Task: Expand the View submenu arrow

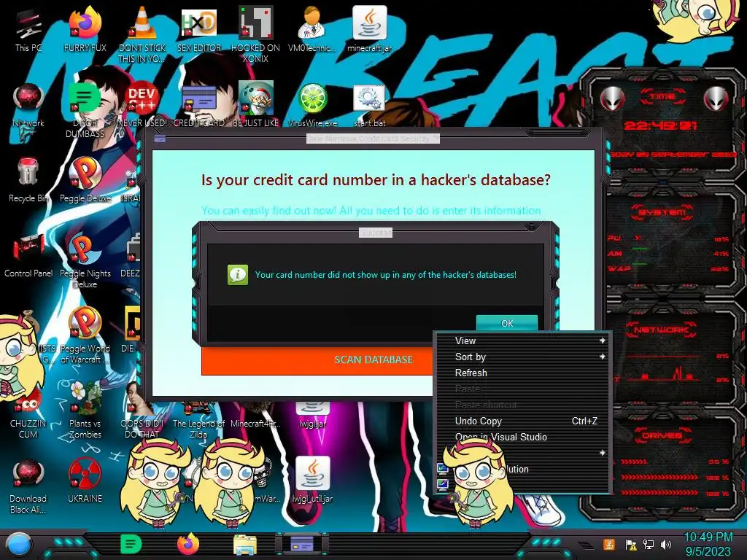Action: (602, 341)
